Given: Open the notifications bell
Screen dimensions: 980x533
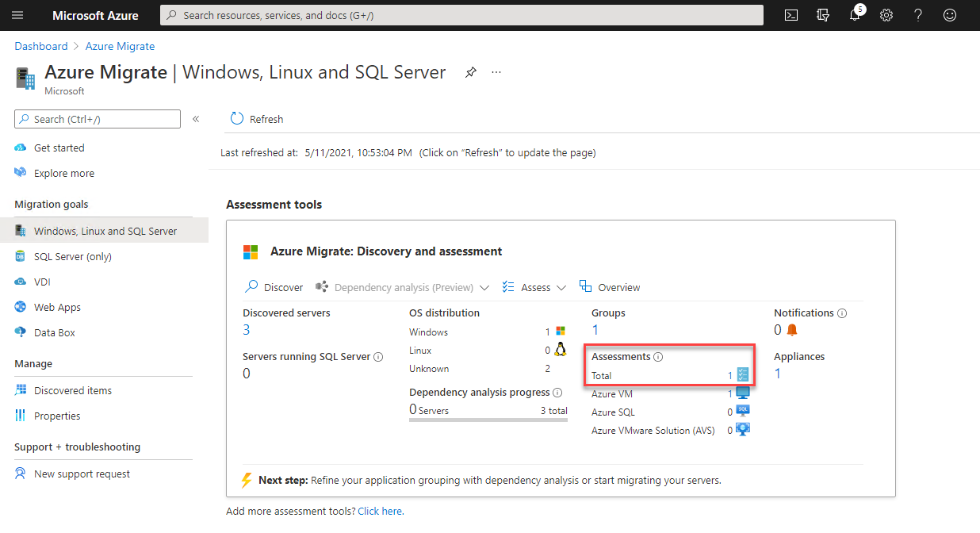Looking at the screenshot, I should (855, 15).
